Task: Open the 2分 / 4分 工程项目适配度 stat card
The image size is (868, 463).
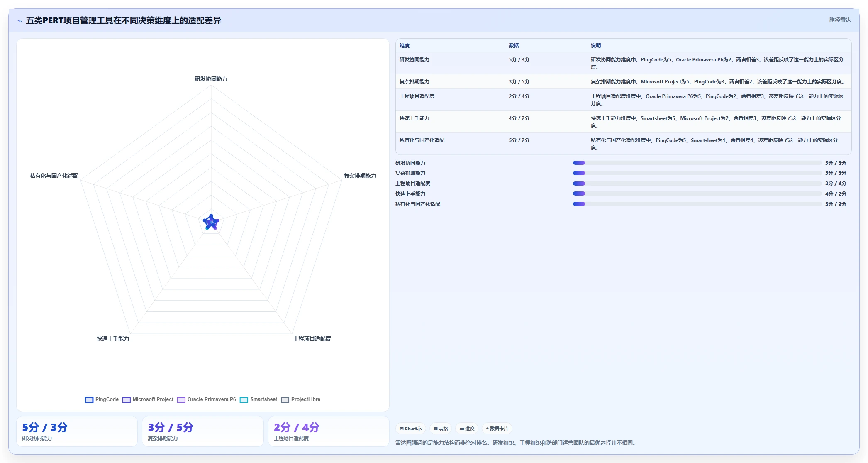Action: pos(329,431)
